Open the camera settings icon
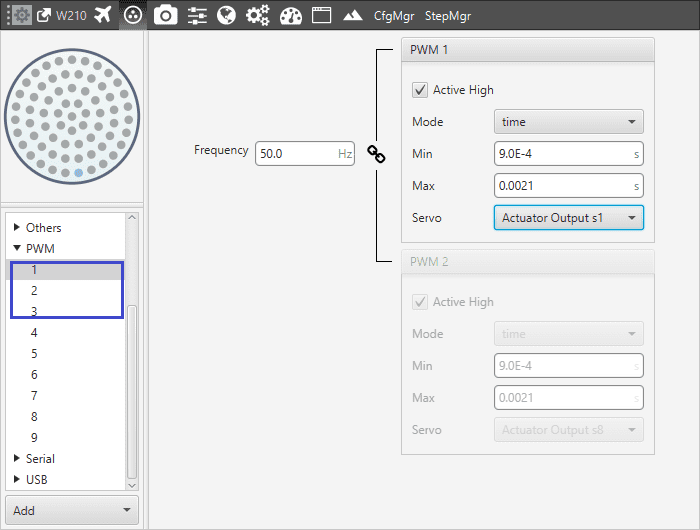The width and height of the screenshot is (700, 530). pyautogui.click(x=166, y=16)
